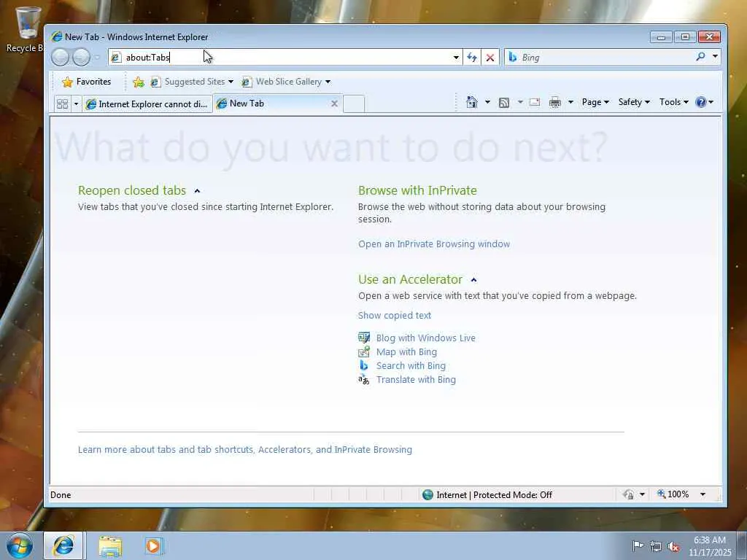
Task: Click Internet Explorer taskbar icon
Action: (x=63, y=545)
